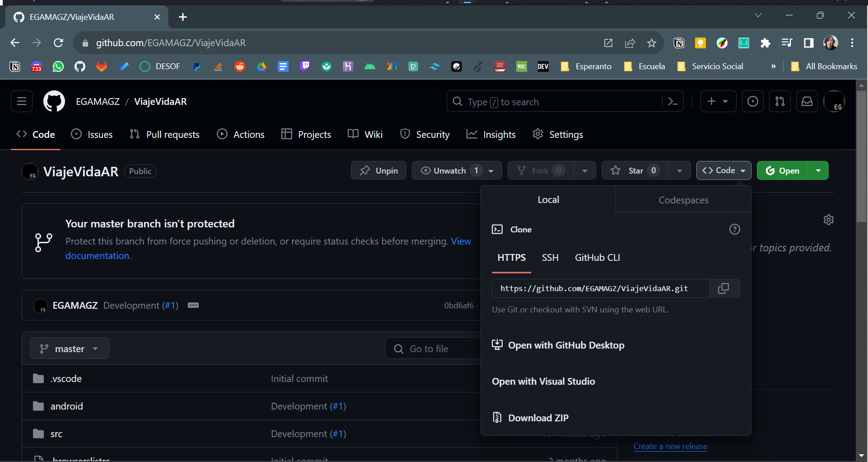Download ZIP of the repository
Image resolution: width=868 pixels, height=462 pixels.
(x=616, y=418)
